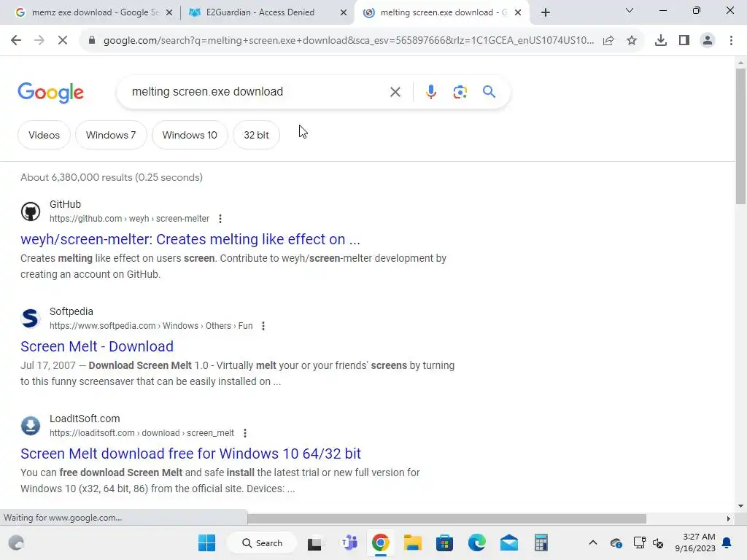Click the scroll right arrow
The image size is (747, 560).
click(728, 518)
